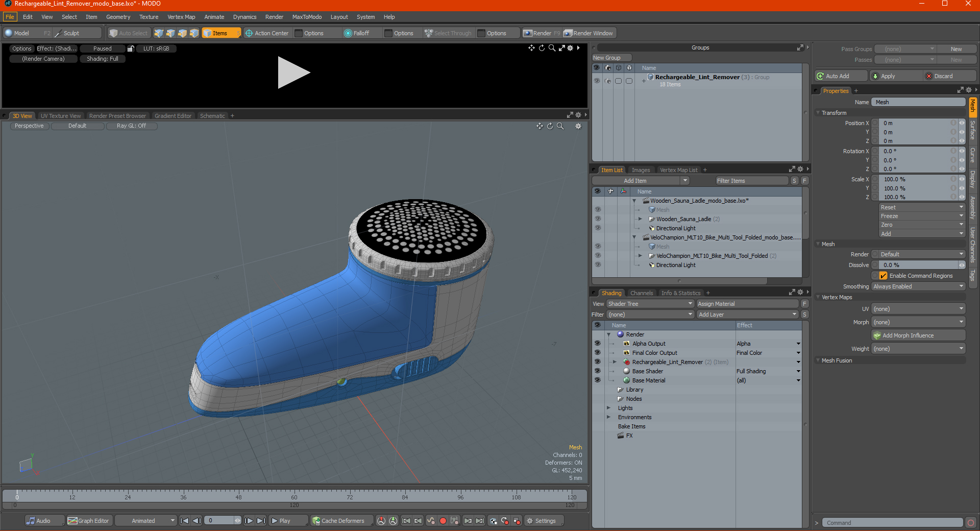Image resolution: width=980 pixels, height=531 pixels.
Task: Maximize the Groups panel
Action: coord(800,47)
